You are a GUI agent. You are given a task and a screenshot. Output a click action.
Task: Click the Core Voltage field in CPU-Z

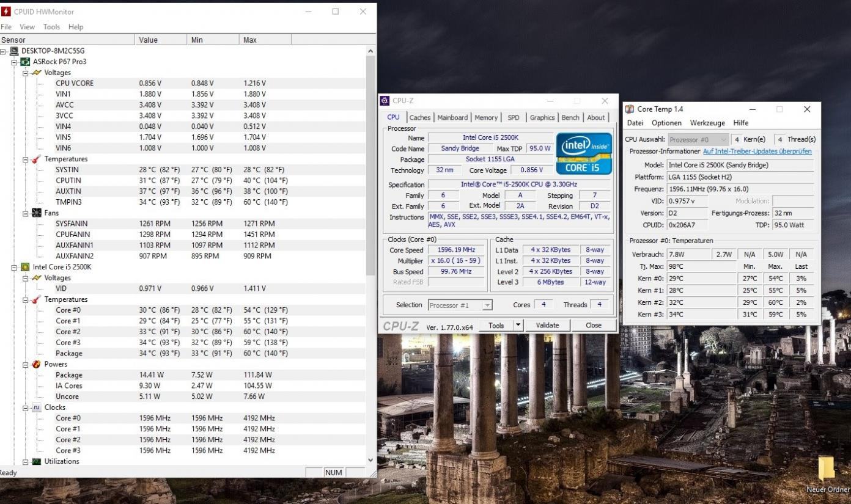[531, 170]
